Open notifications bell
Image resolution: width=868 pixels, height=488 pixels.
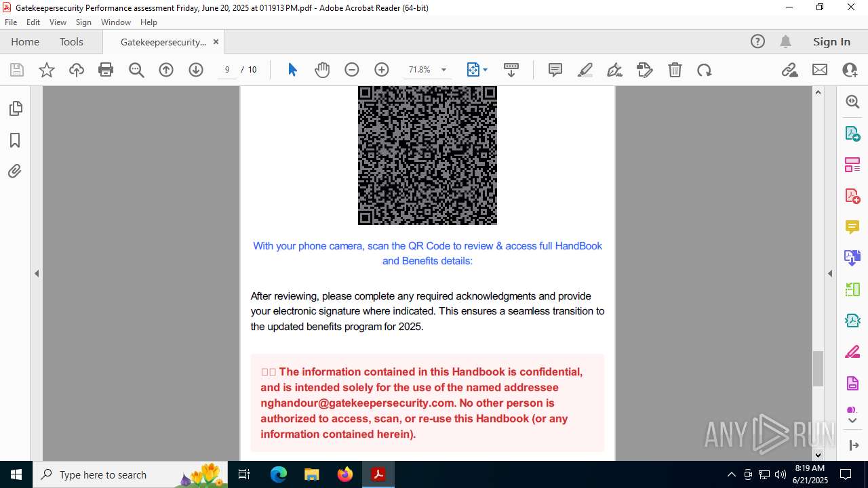click(786, 41)
